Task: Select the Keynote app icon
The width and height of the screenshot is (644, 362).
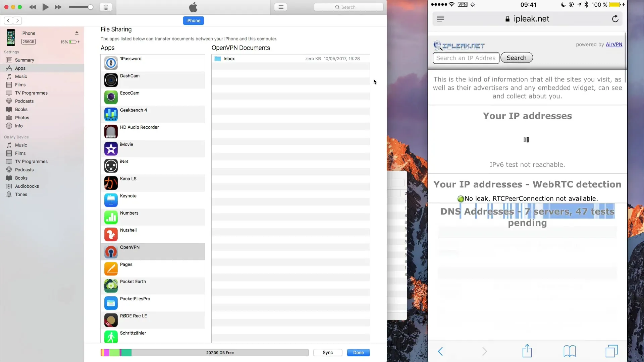Action: [x=111, y=200]
